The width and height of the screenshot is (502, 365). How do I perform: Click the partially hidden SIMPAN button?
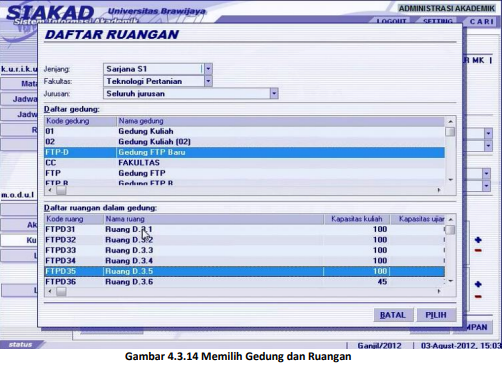(477, 327)
